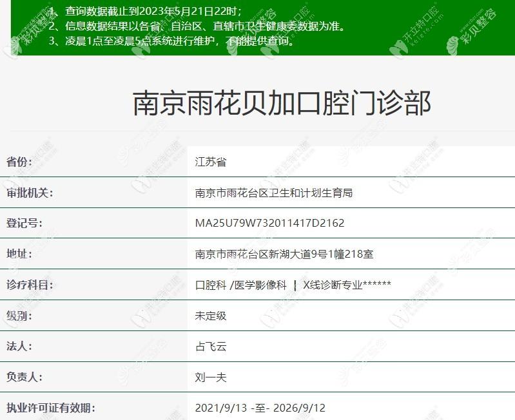This screenshot has height=420, width=515.
Task: Select the 负责人 label
Action: point(24,377)
